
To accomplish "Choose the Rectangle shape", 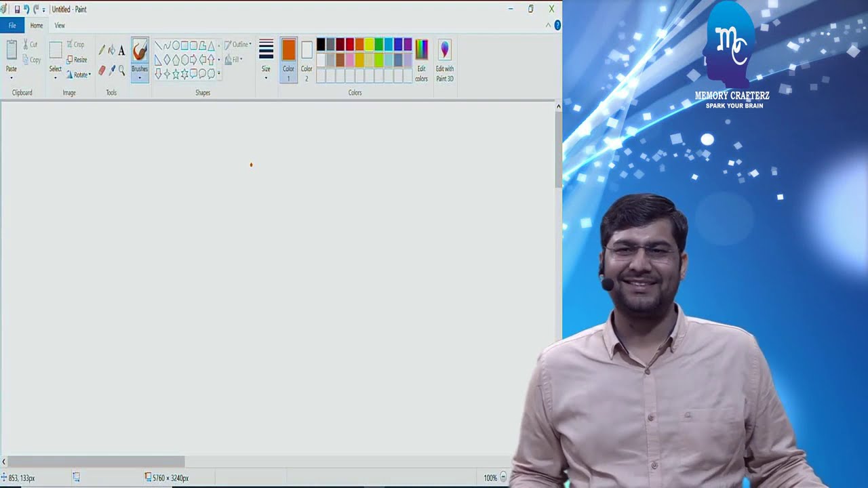I will (x=184, y=45).
